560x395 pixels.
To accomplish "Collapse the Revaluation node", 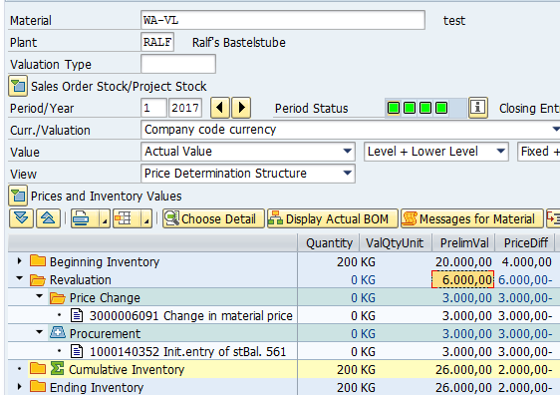I will [x=20, y=278].
